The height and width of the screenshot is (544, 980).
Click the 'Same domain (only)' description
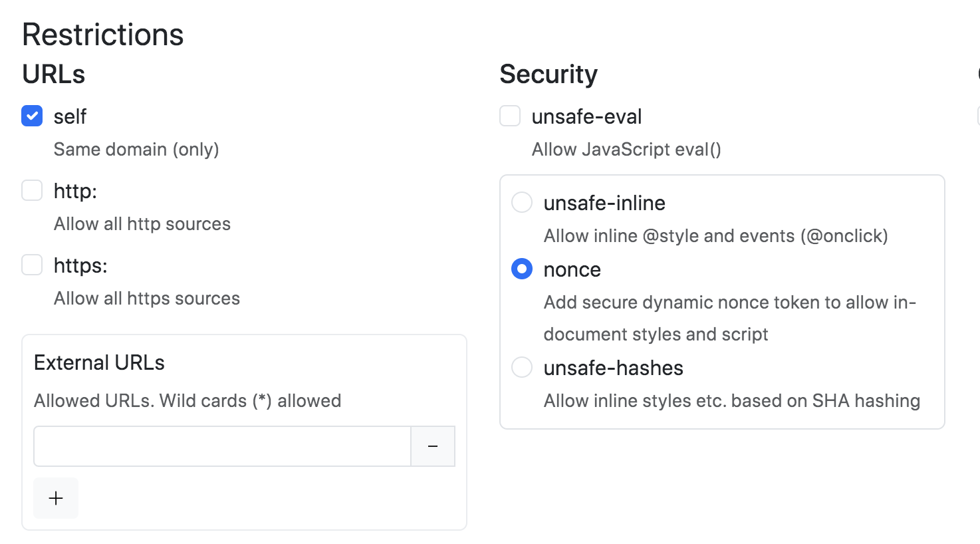[x=136, y=149]
